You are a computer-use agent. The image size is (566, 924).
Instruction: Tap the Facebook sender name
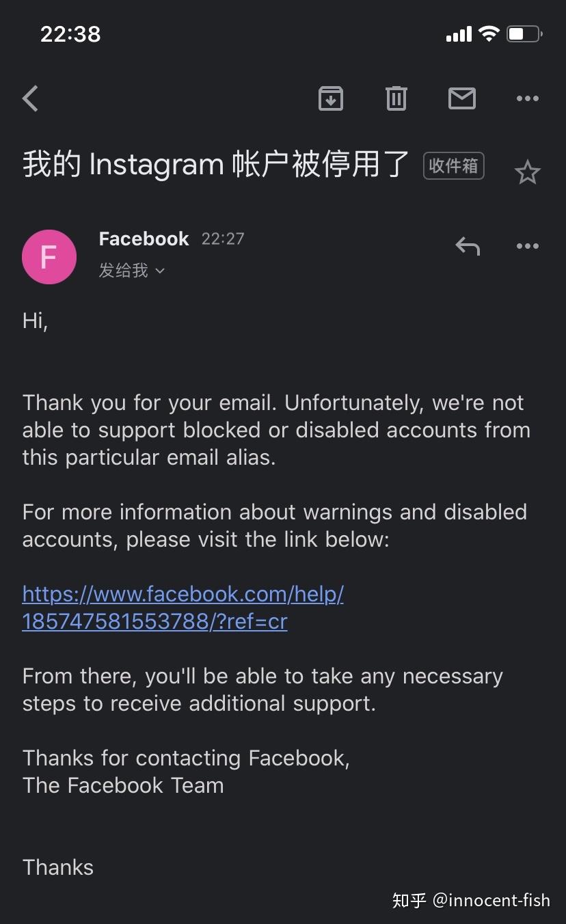(x=144, y=239)
